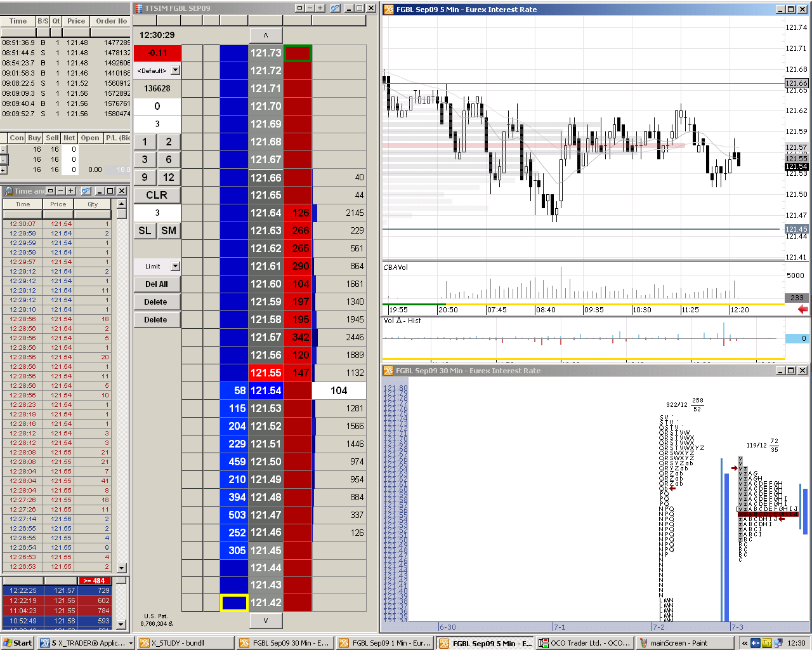This screenshot has width=812, height=650.
Task: Switch to FGBL Sep09 1 Min taskbar button
Action: click(x=385, y=643)
